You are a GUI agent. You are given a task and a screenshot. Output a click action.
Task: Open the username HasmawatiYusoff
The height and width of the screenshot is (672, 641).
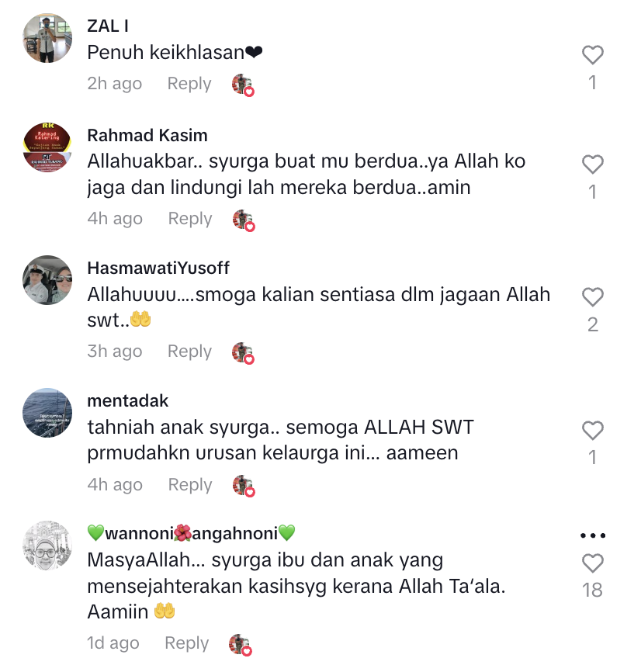point(158,268)
